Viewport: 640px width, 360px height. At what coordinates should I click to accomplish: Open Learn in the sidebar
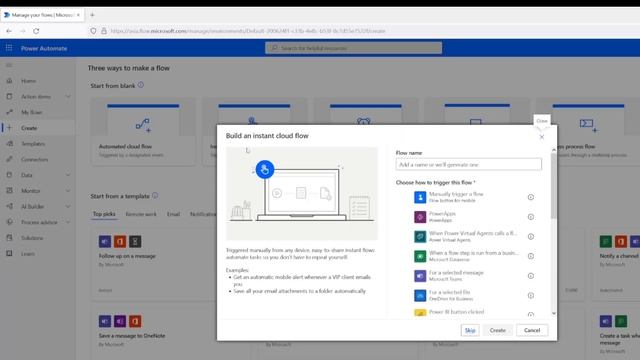pyautogui.click(x=28, y=253)
